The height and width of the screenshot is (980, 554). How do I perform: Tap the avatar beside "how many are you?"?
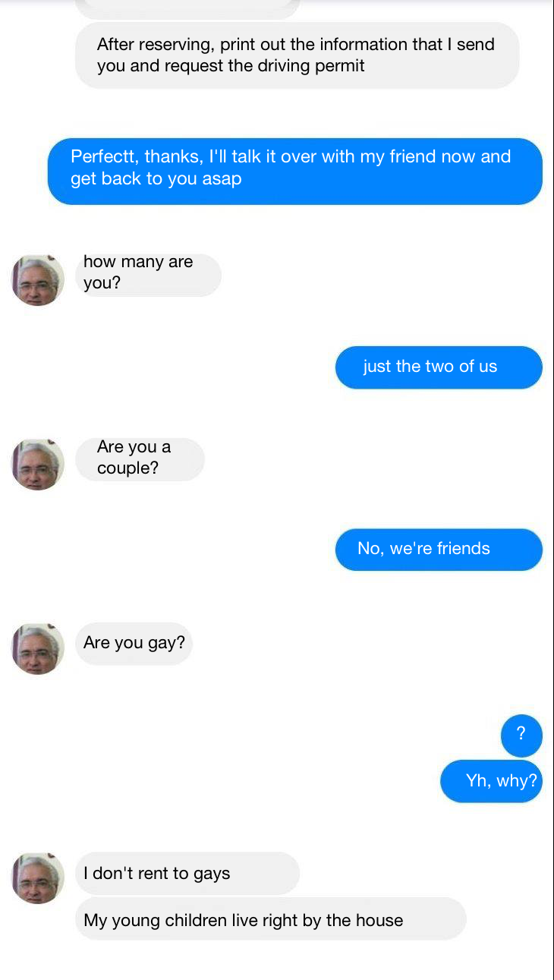point(37,280)
